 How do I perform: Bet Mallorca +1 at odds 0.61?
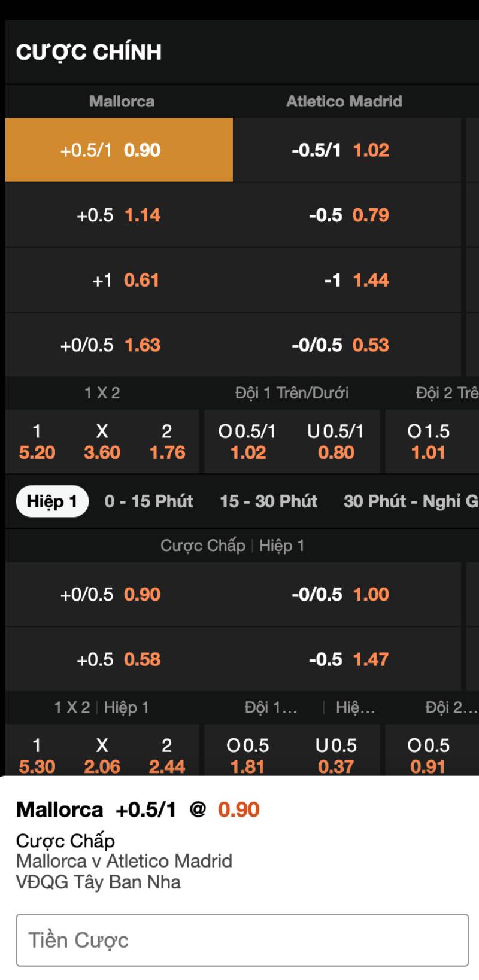(119, 280)
